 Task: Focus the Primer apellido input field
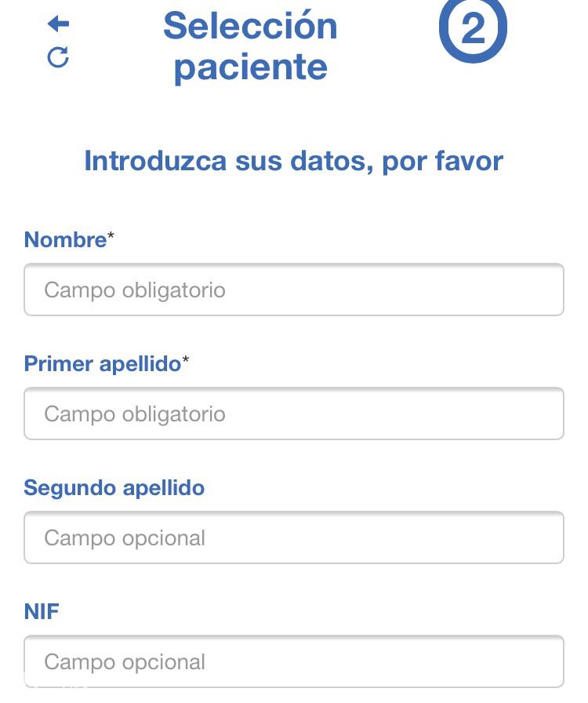294,413
